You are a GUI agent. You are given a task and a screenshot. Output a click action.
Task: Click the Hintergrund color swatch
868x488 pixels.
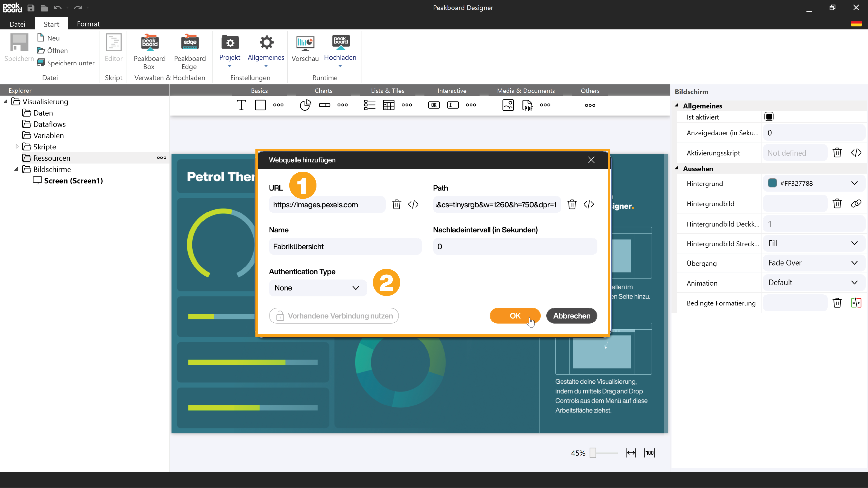(772, 183)
